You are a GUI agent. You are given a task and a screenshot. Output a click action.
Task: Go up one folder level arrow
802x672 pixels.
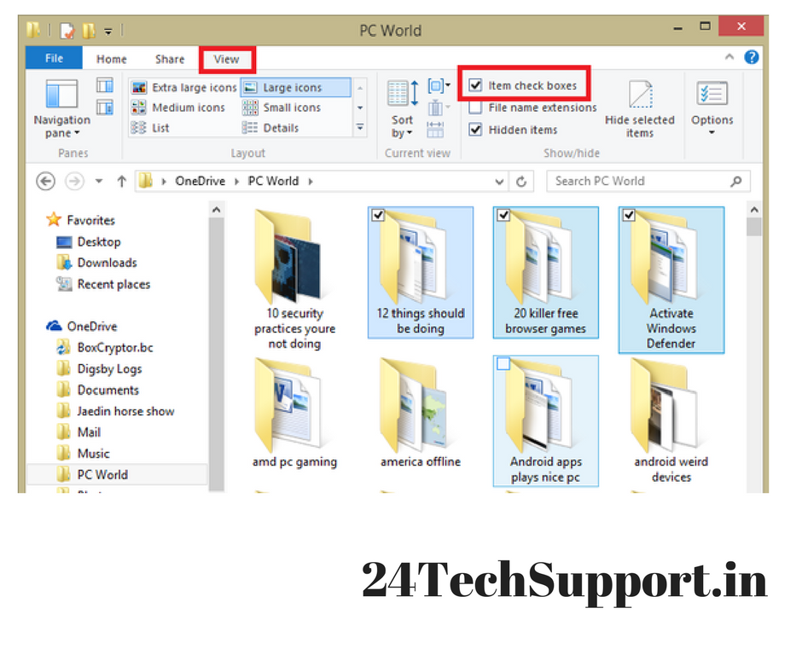coord(121,182)
